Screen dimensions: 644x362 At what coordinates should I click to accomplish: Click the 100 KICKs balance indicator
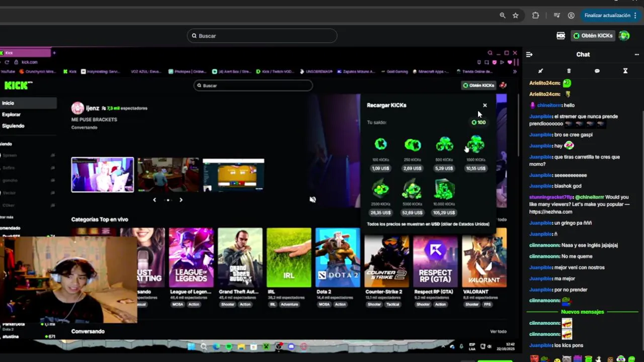point(478,122)
